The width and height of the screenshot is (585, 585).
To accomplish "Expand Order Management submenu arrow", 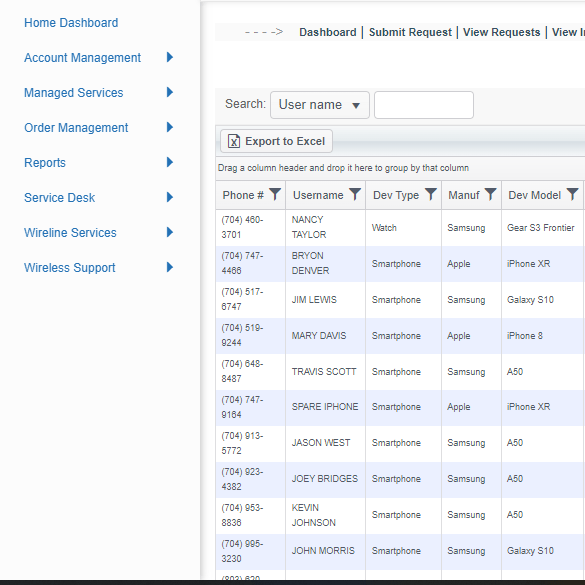I will (x=170, y=127).
